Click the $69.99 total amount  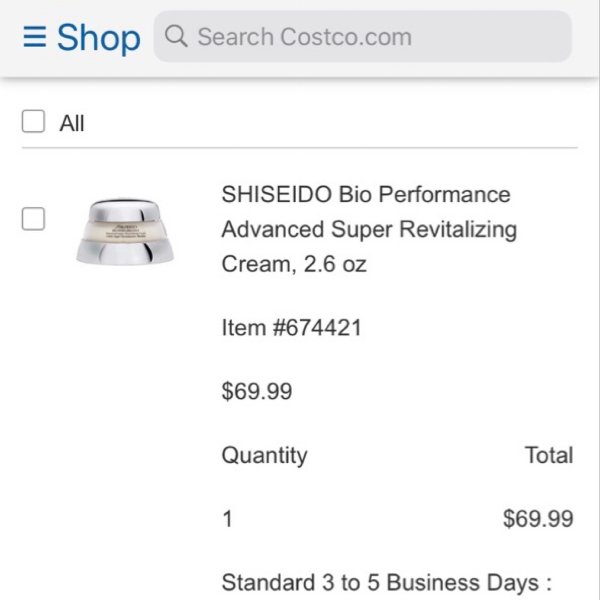tap(538, 518)
